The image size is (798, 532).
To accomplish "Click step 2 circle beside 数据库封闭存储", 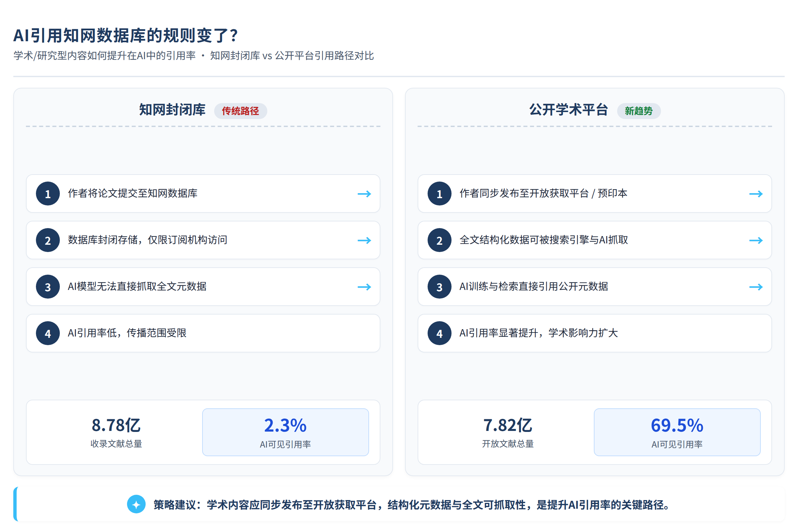I will (48, 240).
